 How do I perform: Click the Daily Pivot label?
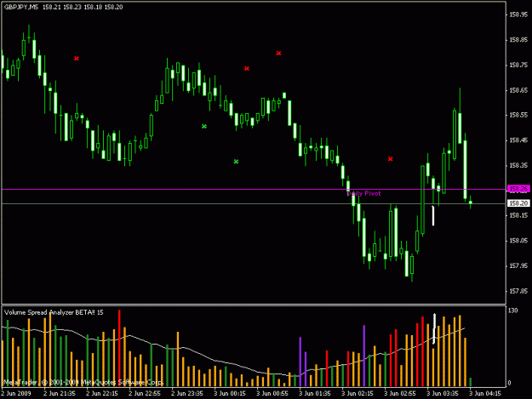(363, 194)
